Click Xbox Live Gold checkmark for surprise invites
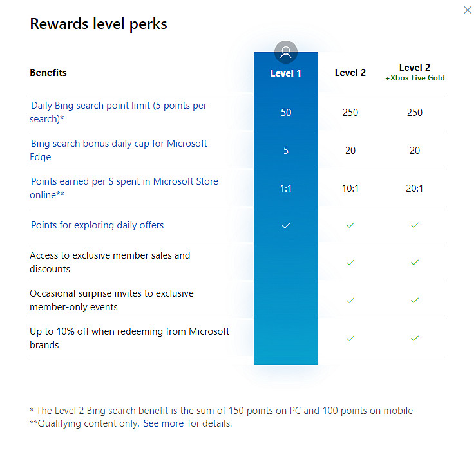This screenshot has height=455, width=476. pyautogui.click(x=415, y=300)
